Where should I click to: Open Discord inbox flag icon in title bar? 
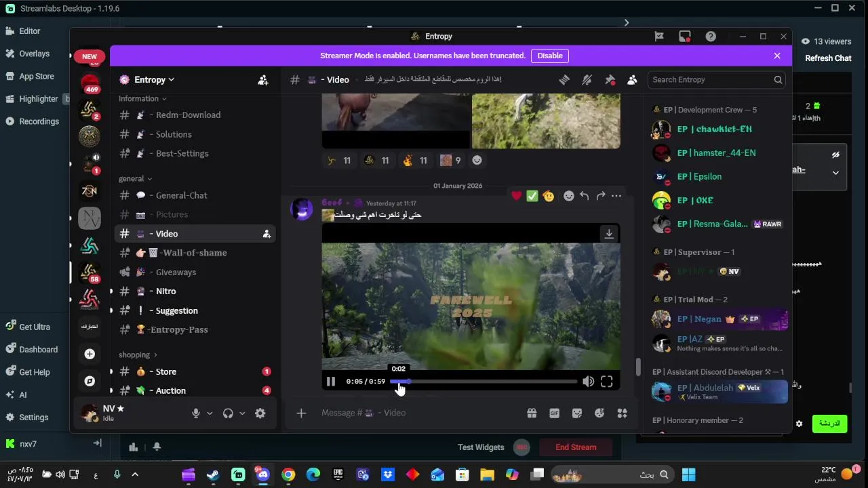point(659,37)
